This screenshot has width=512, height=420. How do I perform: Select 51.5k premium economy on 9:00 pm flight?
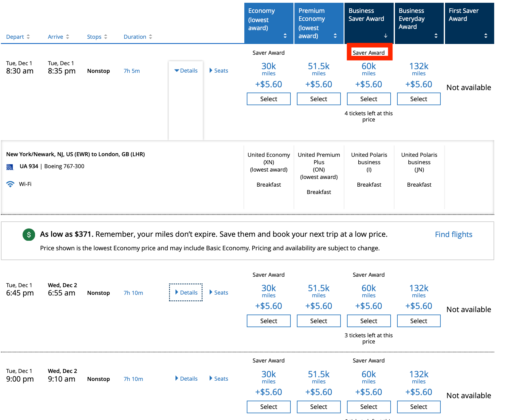pos(319,407)
